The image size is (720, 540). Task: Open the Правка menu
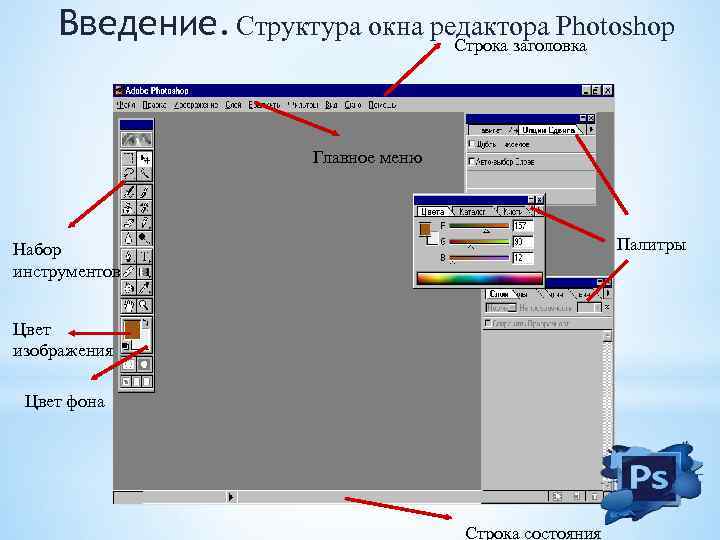[x=154, y=105]
